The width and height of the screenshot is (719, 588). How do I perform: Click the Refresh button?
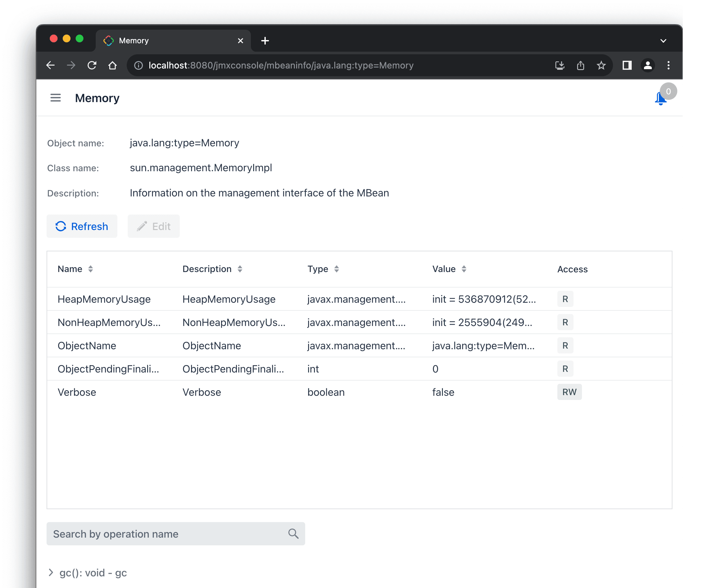(82, 226)
